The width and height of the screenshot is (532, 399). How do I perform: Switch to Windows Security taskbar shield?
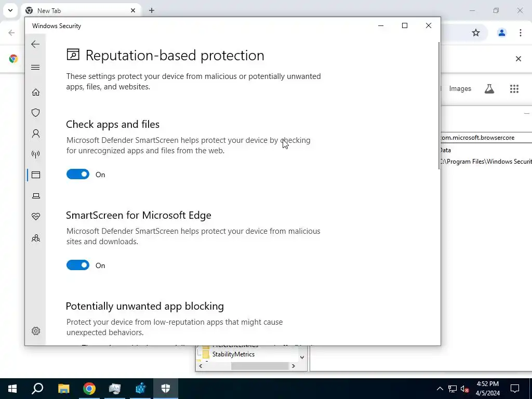(166, 389)
